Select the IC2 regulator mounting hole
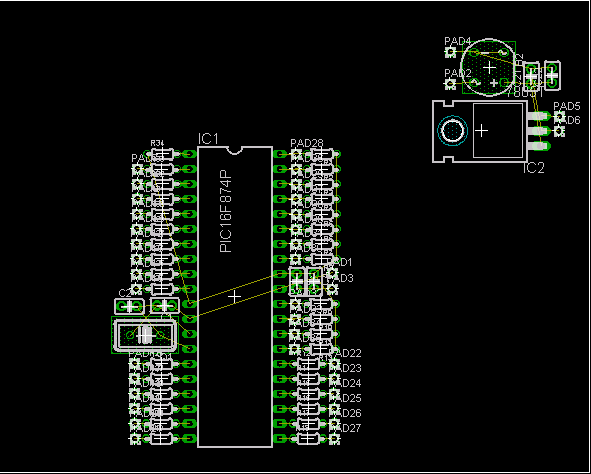Viewport: 591px width, 474px height. pos(452,131)
